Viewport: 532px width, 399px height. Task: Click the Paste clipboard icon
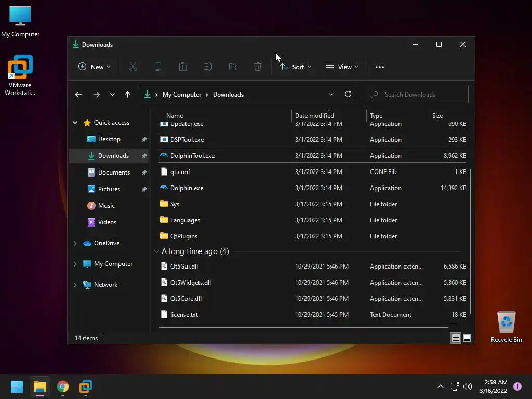(x=183, y=67)
